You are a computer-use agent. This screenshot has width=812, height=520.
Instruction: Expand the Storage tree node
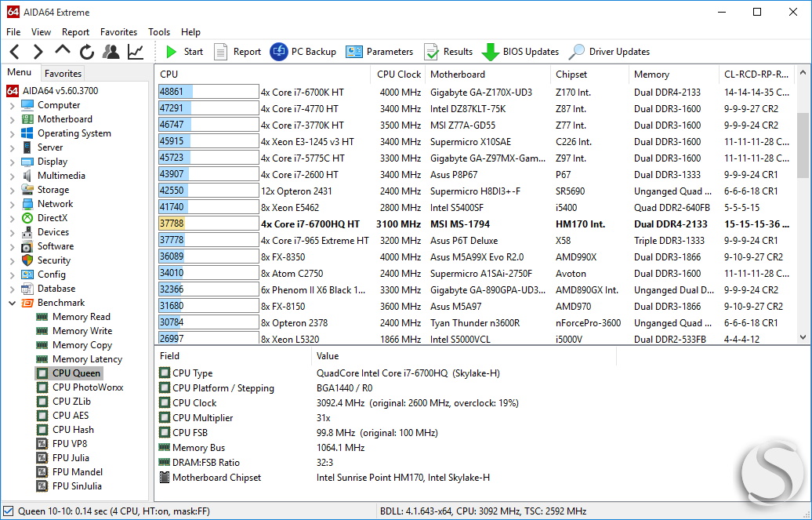pyautogui.click(x=12, y=190)
